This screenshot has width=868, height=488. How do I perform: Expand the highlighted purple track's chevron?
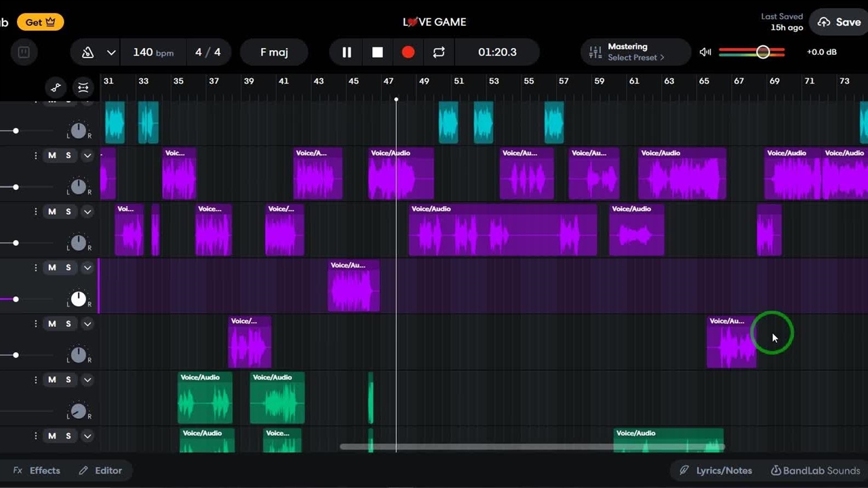[x=87, y=268]
